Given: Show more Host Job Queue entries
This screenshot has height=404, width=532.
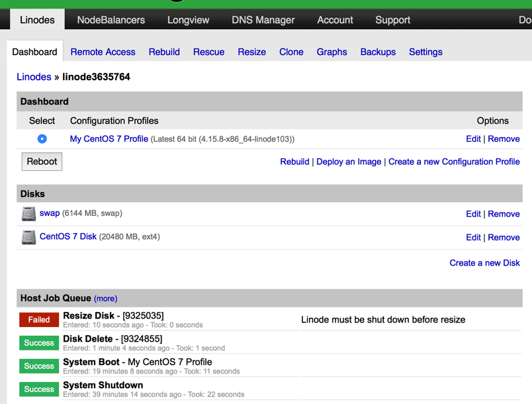Looking at the screenshot, I should coord(105,299).
